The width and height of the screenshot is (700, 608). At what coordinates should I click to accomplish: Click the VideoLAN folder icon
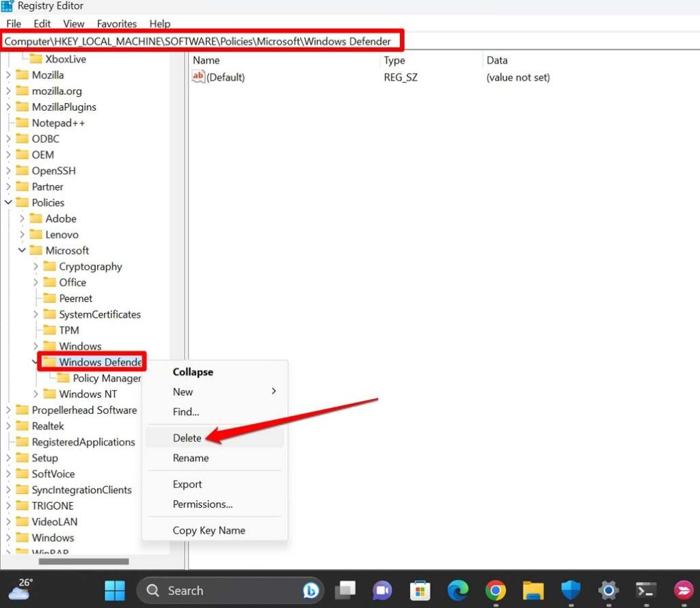tap(22, 521)
